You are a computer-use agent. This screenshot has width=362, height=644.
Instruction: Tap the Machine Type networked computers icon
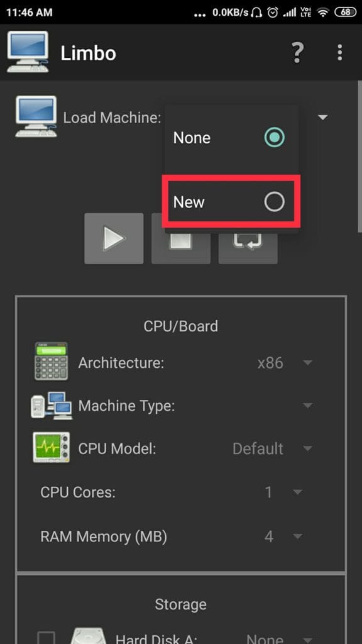[x=52, y=406]
